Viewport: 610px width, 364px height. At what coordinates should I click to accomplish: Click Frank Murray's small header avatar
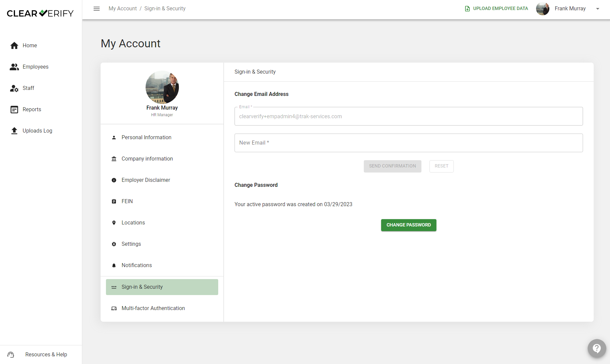543,9
